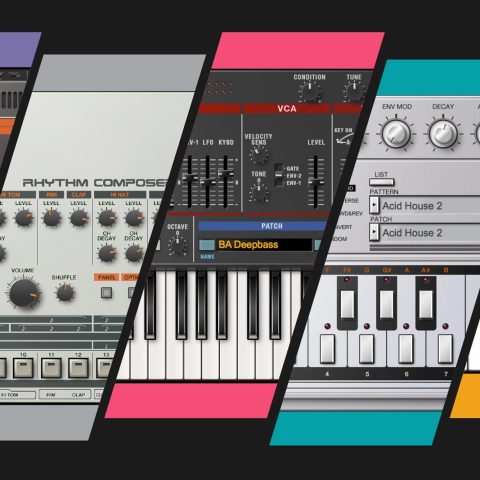
Task: Trigger step button 12
Action: pos(78,368)
